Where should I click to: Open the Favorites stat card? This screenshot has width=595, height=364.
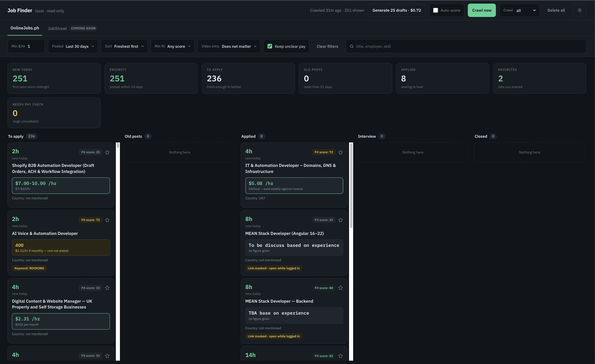[x=539, y=79]
